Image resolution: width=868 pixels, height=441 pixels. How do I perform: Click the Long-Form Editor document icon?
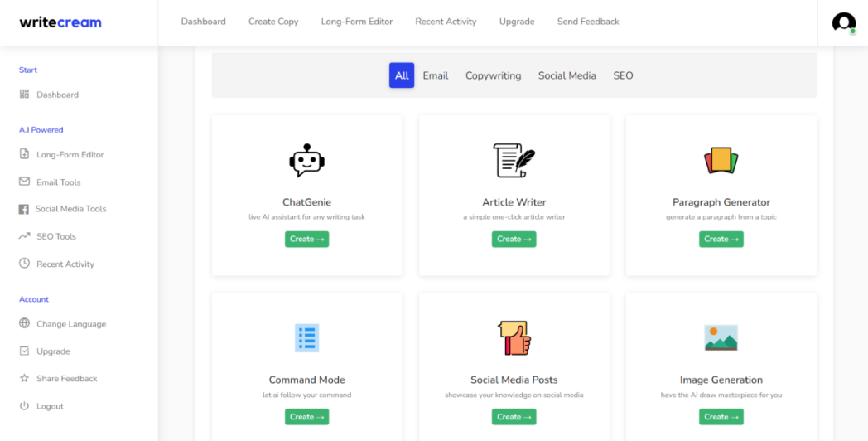[x=24, y=154]
